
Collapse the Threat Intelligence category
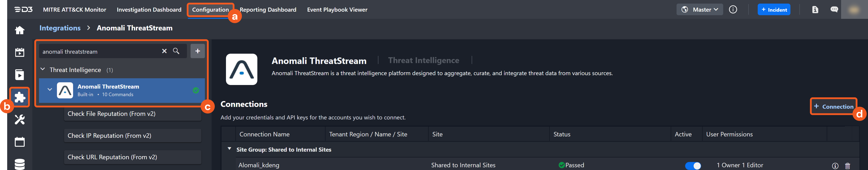coord(43,70)
